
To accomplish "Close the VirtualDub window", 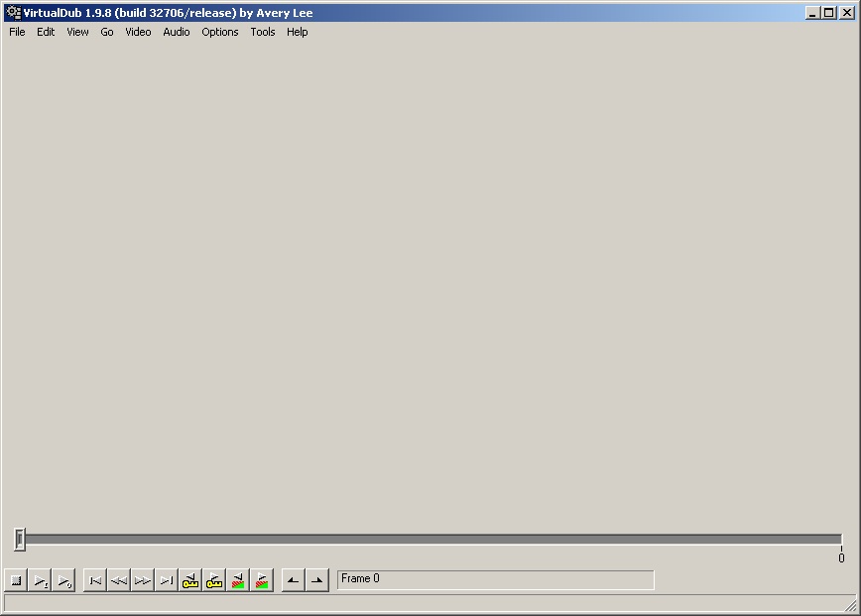I will [x=847, y=12].
